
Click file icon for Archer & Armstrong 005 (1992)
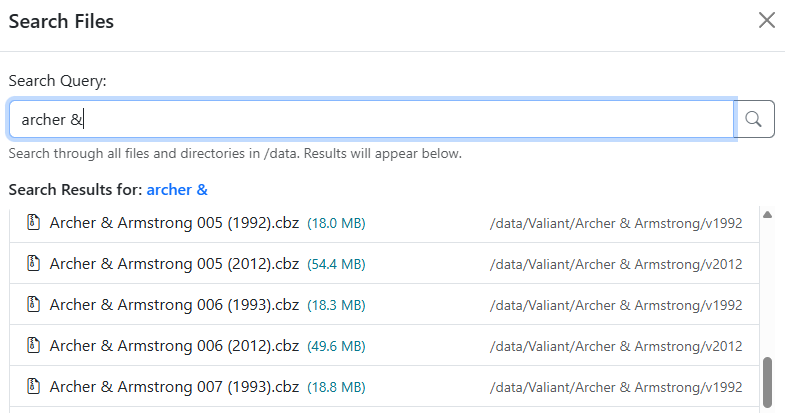[33, 223]
